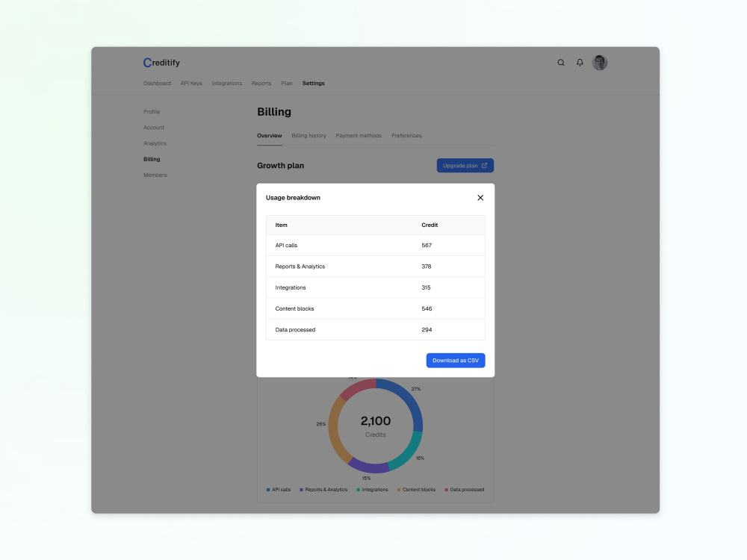Click the red Data processed legend swatch

point(447,490)
